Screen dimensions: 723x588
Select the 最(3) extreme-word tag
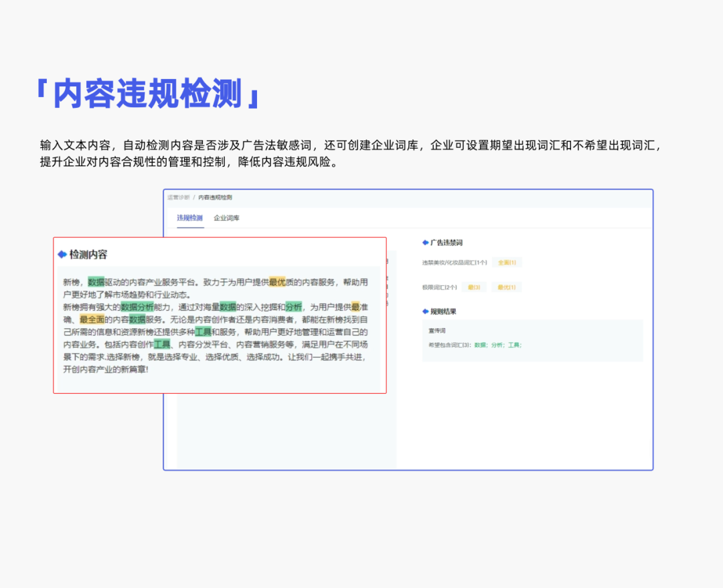pyautogui.click(x=474, y=287)
